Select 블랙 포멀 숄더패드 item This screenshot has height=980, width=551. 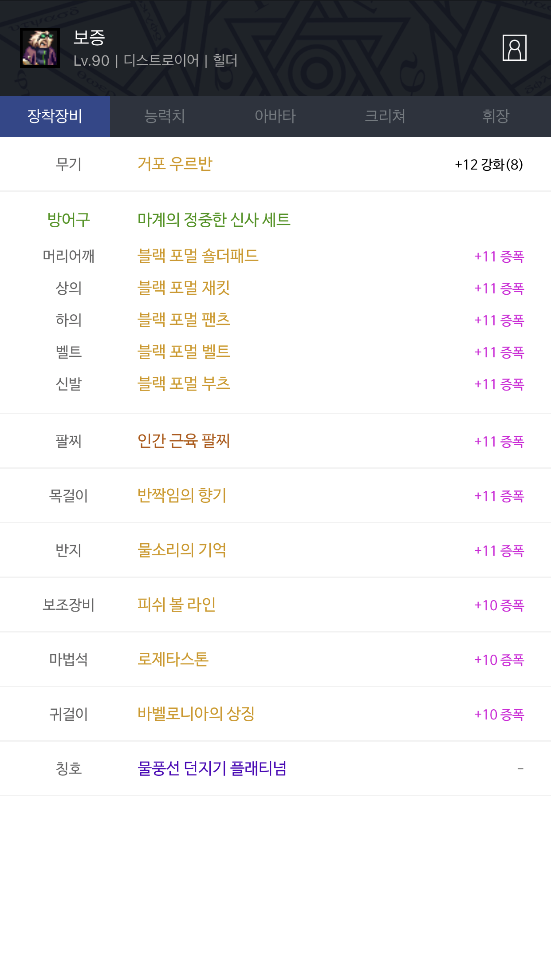198,256
